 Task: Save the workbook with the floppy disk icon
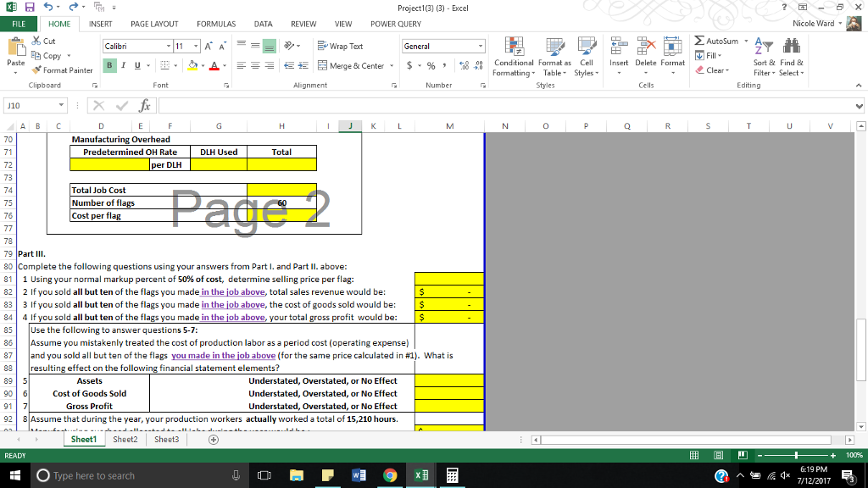pos(30,7)
